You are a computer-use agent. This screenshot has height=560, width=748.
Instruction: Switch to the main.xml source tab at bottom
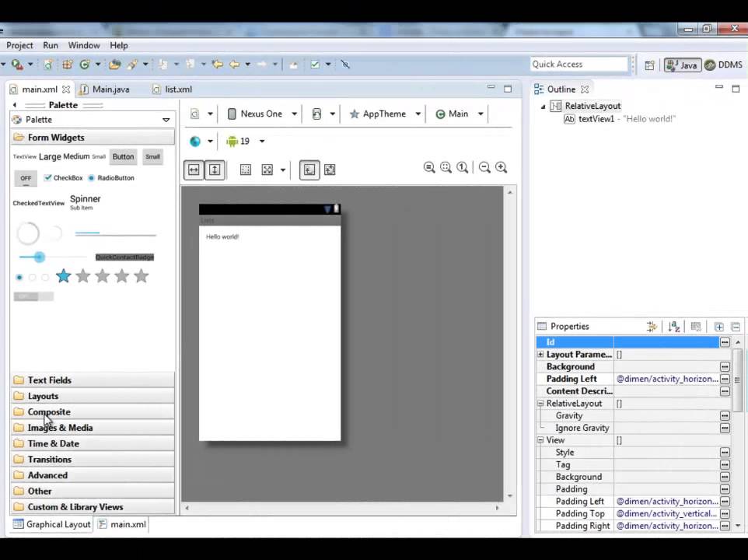[x=122, y=524]
